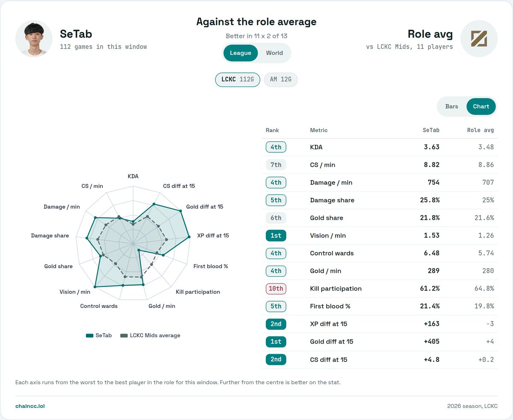Click the SeTab teal legend swatch
This screenshot has height=420, width=513.
point(90,336)
